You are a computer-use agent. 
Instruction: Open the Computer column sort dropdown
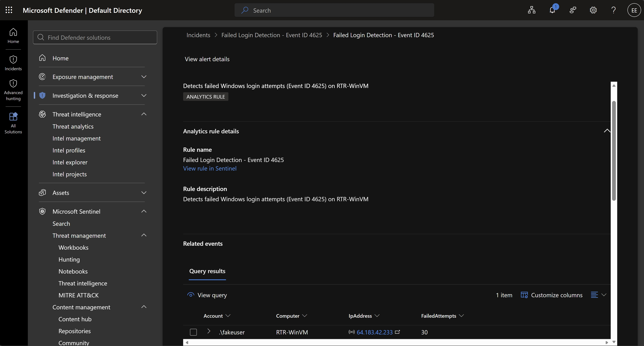tap(305, 316)
